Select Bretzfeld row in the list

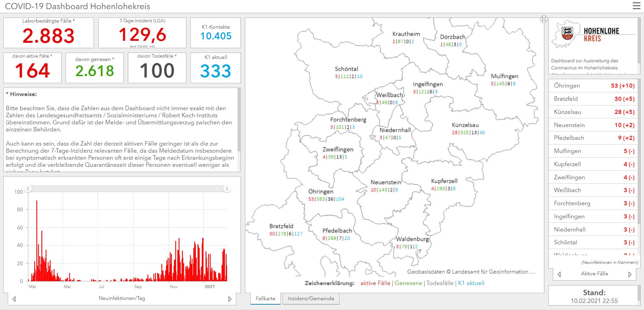point(594,99)
